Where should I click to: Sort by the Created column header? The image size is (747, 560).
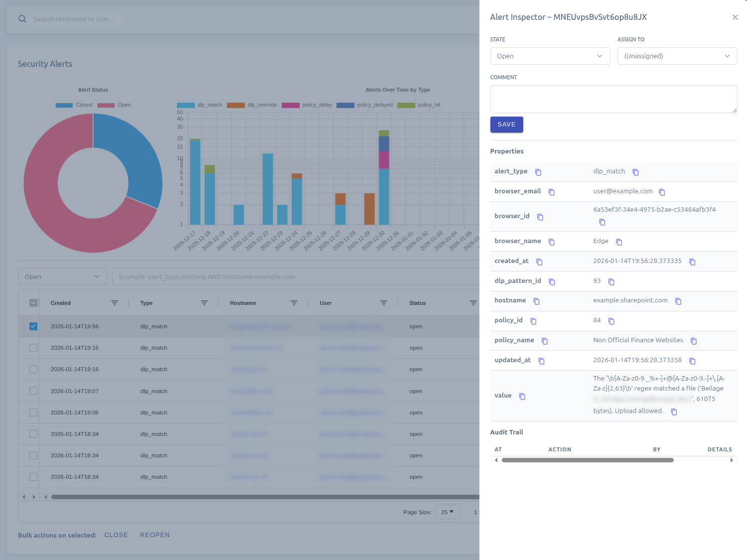61,303
